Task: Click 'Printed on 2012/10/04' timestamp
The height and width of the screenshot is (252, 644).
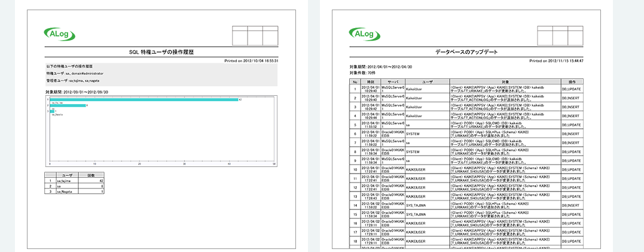Action: point(252,60)
